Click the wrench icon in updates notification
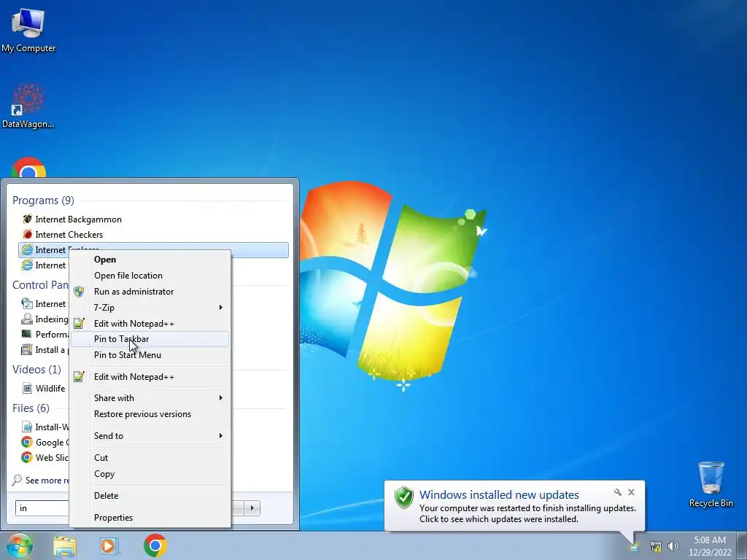This screenshot has width=747, height=560. click(x=617, y=492)
